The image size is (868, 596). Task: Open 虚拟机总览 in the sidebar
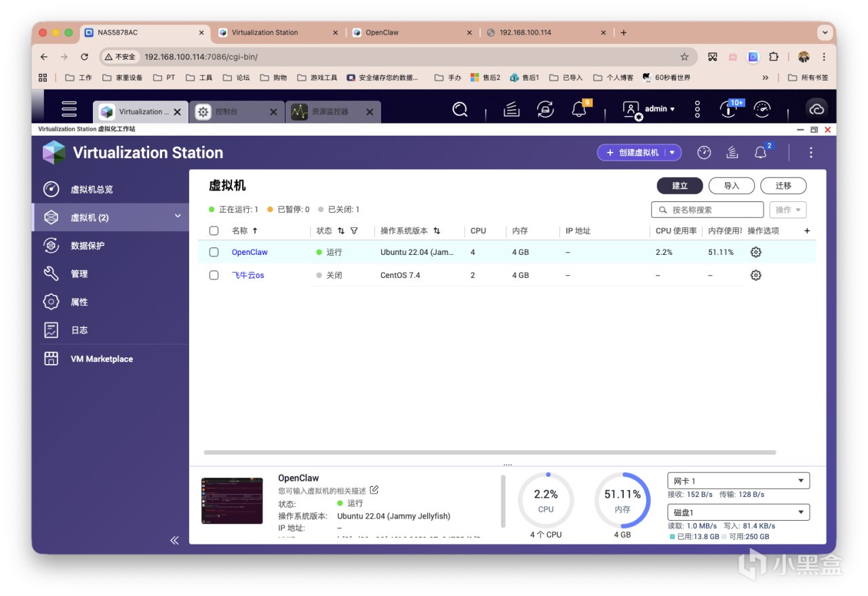pos(111,189)
